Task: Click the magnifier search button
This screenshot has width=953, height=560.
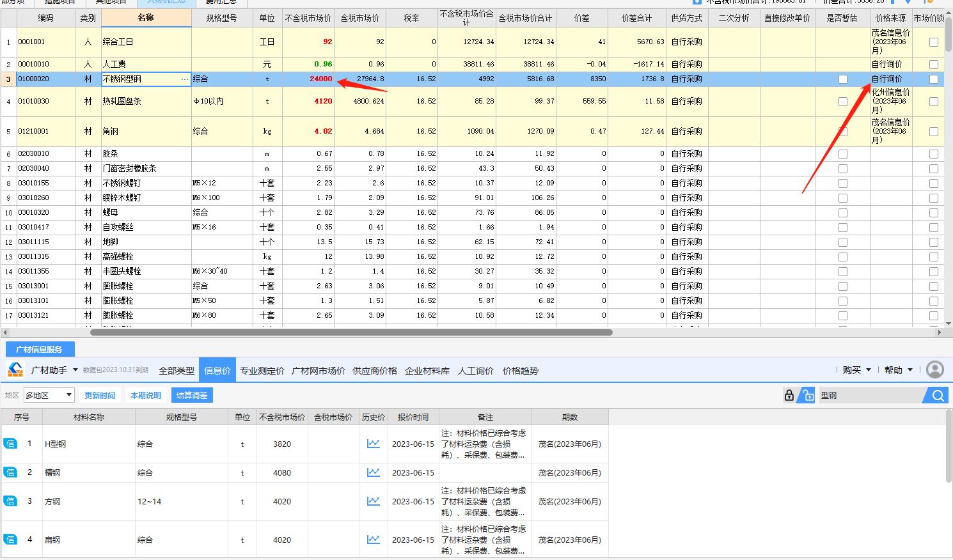Action: (x=938, y=395)
